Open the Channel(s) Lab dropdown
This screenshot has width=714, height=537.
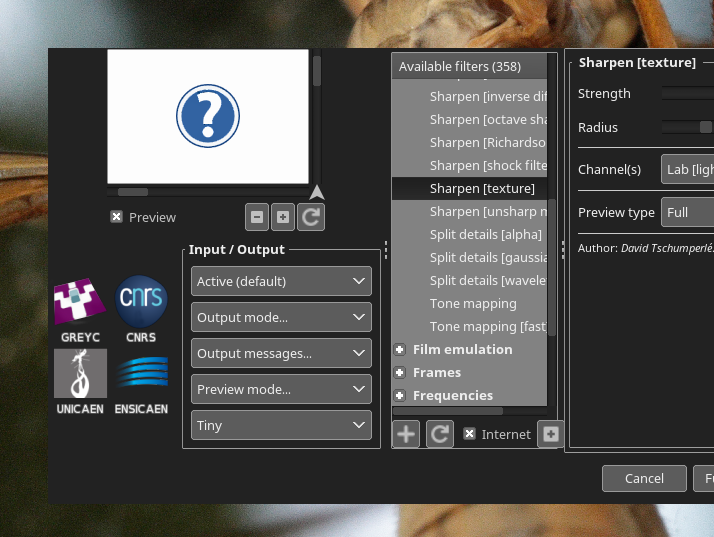click(x=688, y=169)
